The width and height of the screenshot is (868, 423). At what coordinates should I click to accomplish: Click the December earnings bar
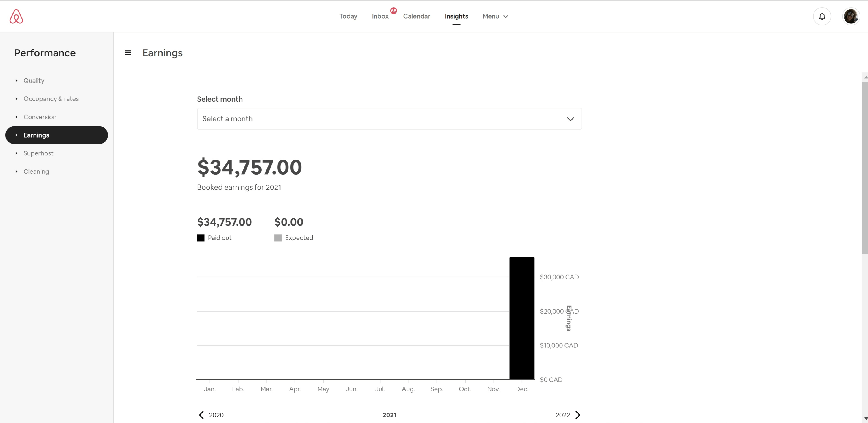click(522, 318)
